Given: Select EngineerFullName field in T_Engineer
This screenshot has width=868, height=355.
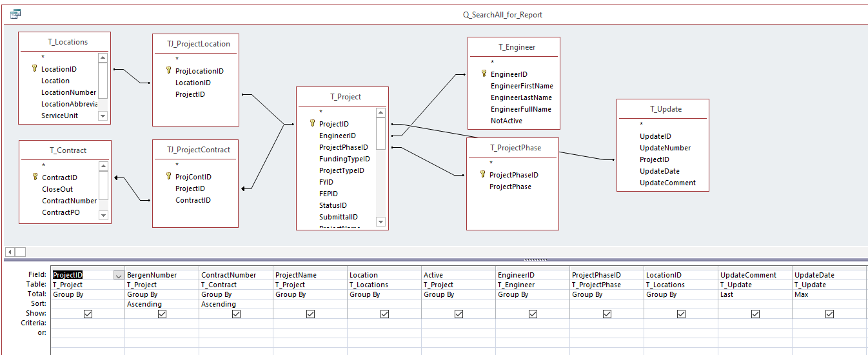Looking at the screenshot, I should pyautogui.click(x=520, y=109).
